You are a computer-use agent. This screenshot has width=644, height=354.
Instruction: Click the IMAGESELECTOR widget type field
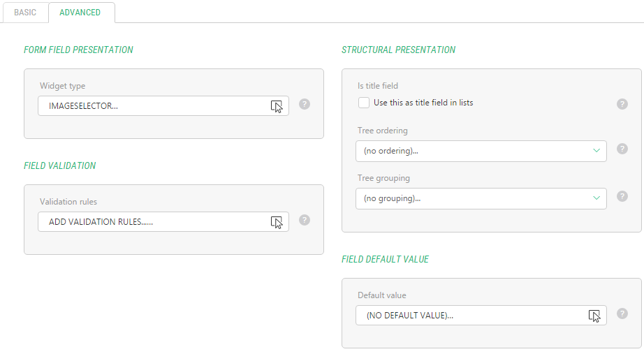pyautogui.click(x=154, y=106)
